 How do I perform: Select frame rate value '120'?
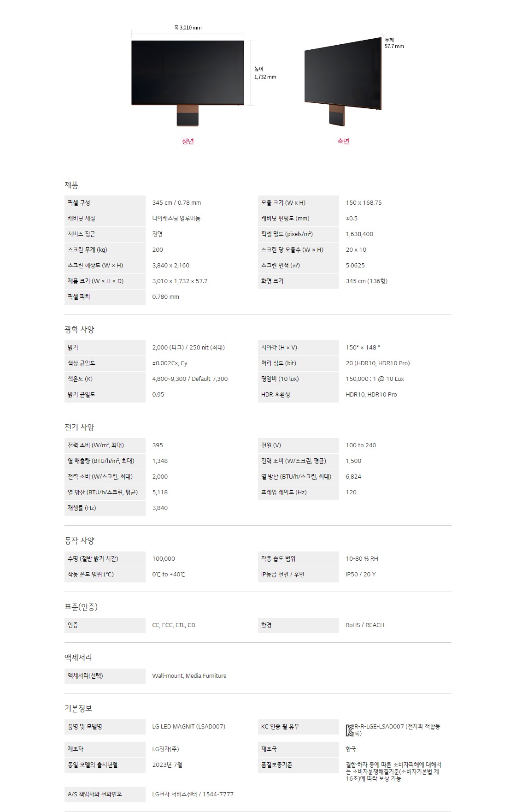click(351, 492)
